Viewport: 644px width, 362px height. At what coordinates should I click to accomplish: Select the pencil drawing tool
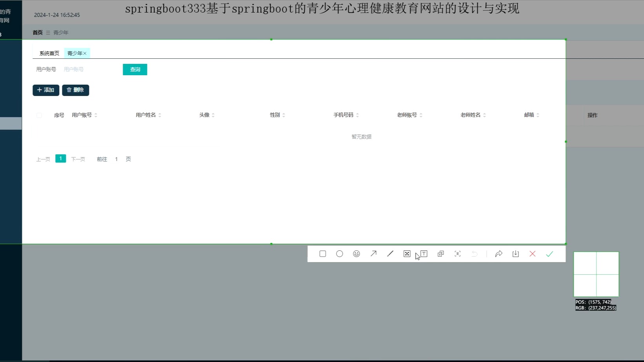(x=390, y=254)
